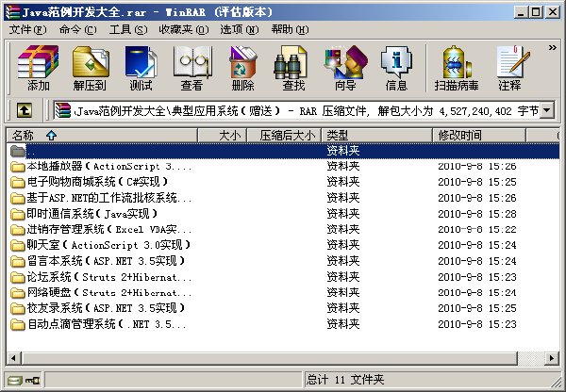This screenshot has width=566, height=392.
Task: Click horizontal scrollbar left arrow
Action: pos(14,358)
